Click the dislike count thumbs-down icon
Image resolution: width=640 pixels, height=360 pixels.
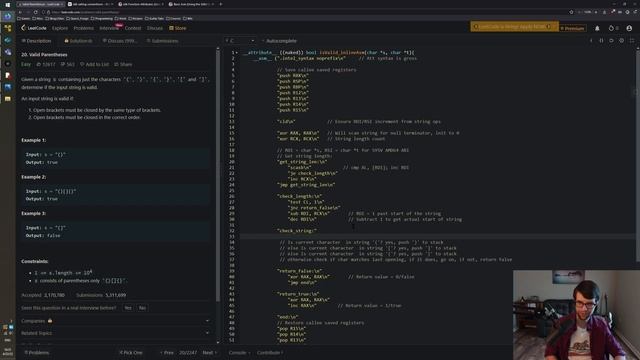tap(63, 64)
